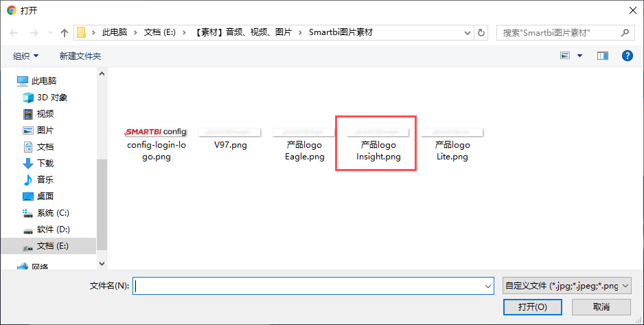
Task: Click the Chrome icon in title bar
Action: tap(12, 10)
